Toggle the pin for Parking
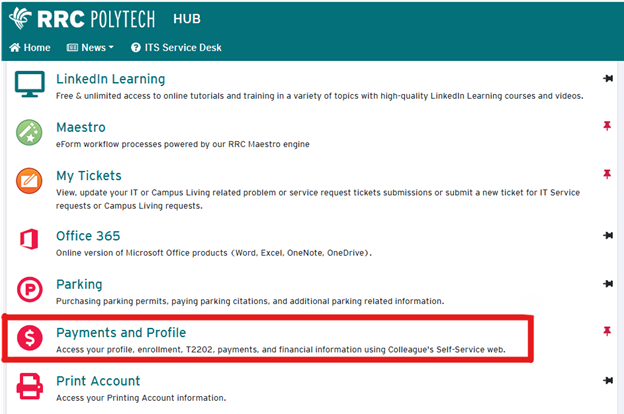Image resolution: width=624 pixels, height=414 pixels. (x=607, y=284)
